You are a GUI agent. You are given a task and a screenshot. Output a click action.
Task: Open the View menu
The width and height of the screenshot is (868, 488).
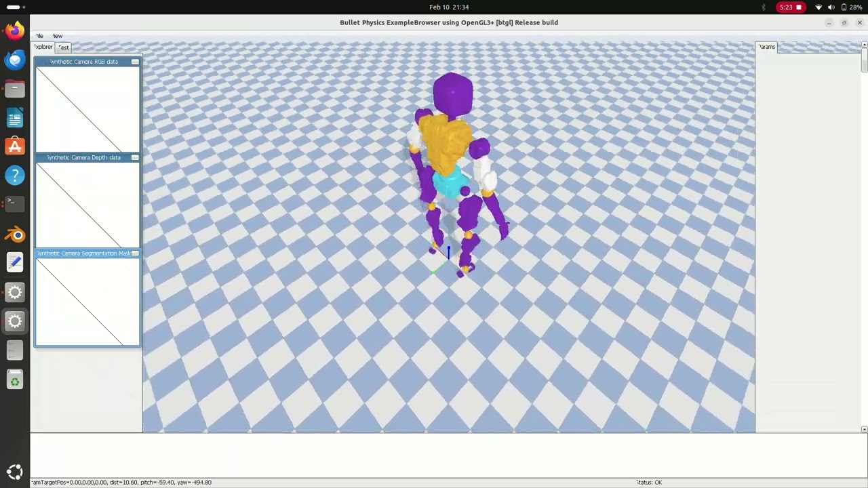click(x=58, y=36)
